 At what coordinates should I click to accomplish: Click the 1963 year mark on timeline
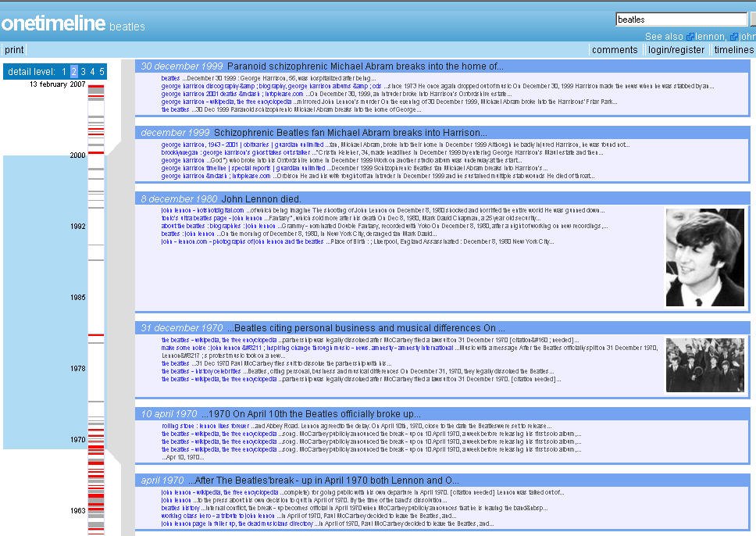(x=77, y=511)
